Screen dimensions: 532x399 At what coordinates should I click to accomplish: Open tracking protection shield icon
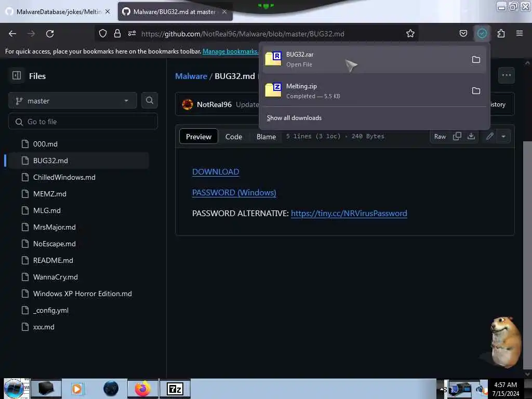(103, 33)
